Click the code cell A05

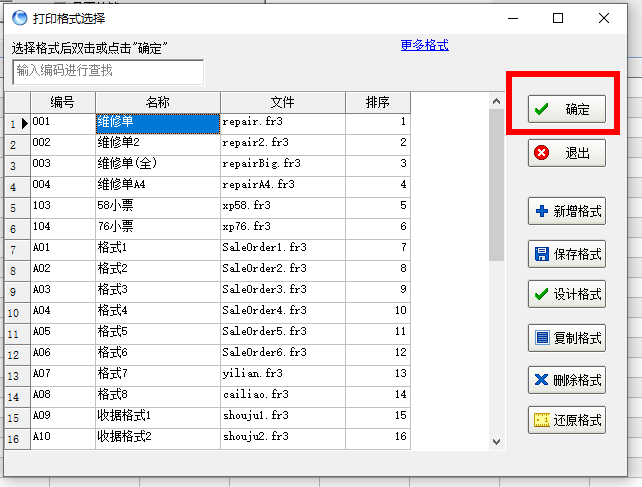[63, 334]
